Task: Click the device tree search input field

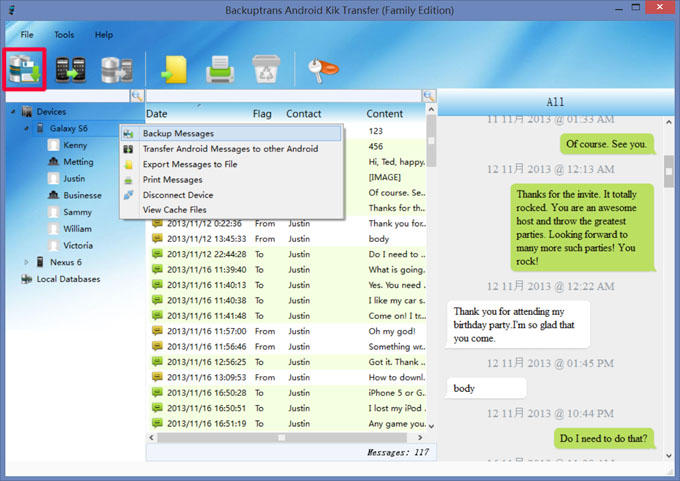Action: click(69, 96)
